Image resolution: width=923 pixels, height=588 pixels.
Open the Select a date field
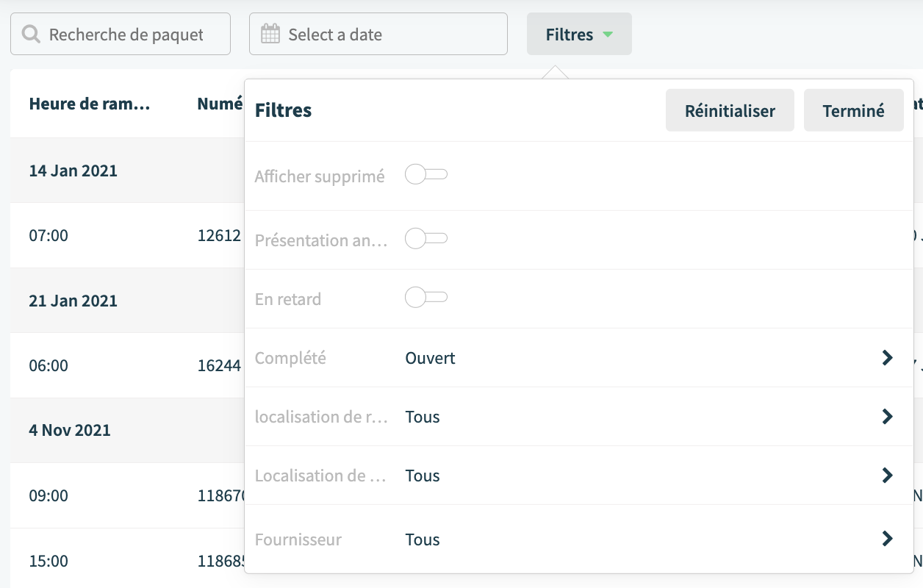point(378,34)
